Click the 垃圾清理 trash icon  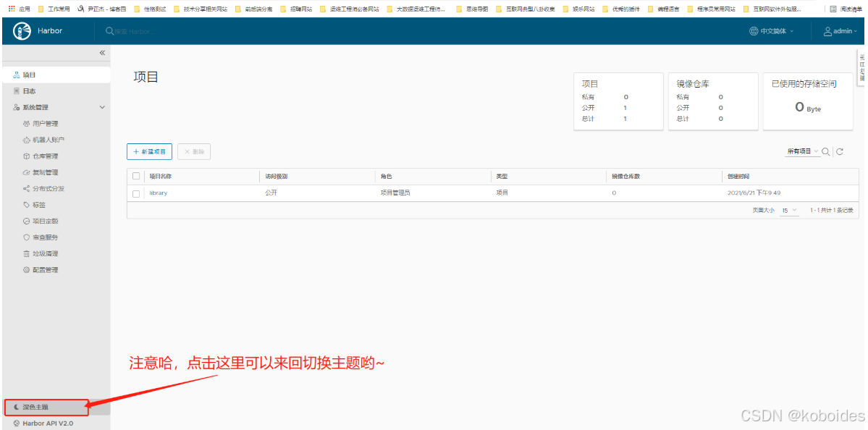coord(26,253)
